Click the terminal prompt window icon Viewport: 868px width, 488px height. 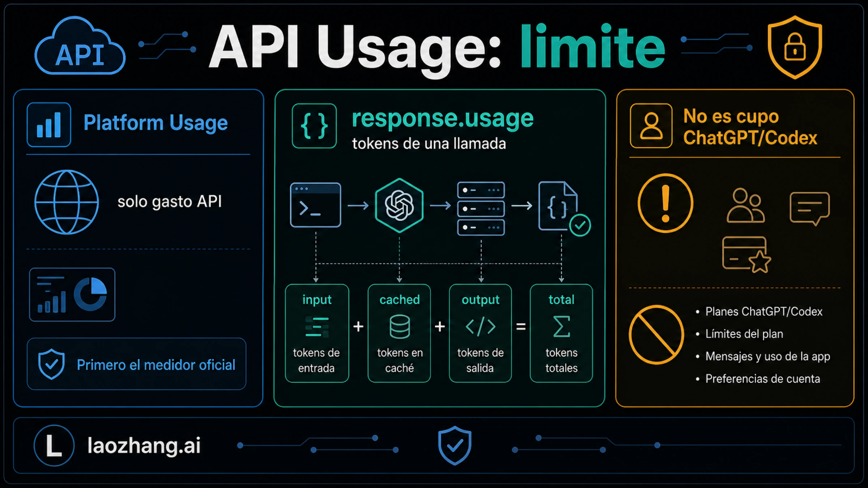[316, 205]
